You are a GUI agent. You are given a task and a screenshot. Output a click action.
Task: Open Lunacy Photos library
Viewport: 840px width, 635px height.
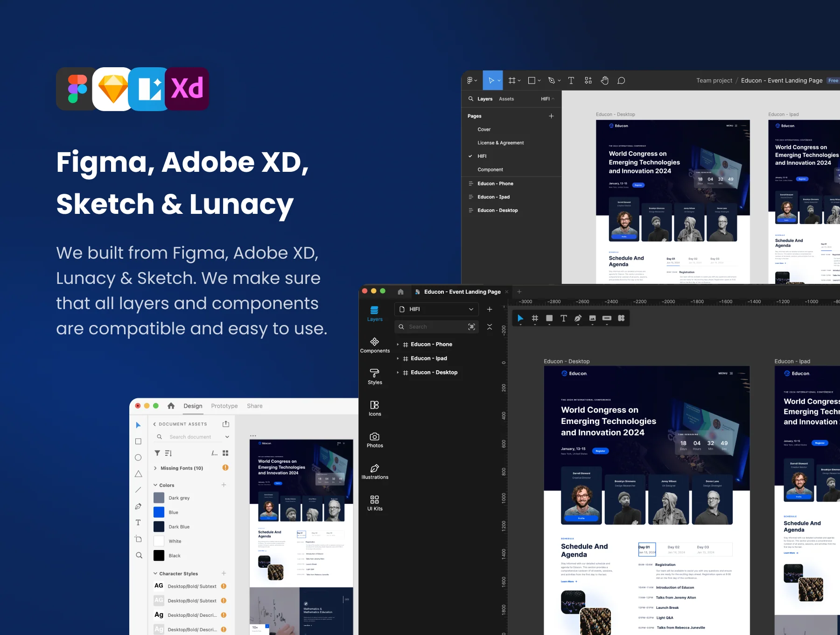(375, 440)
